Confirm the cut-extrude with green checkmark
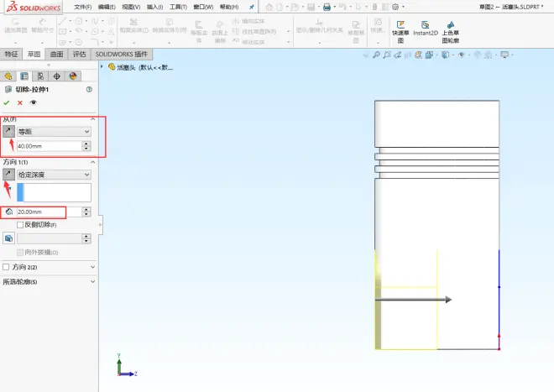The image size is (554, 392). (x=7, y=102)
